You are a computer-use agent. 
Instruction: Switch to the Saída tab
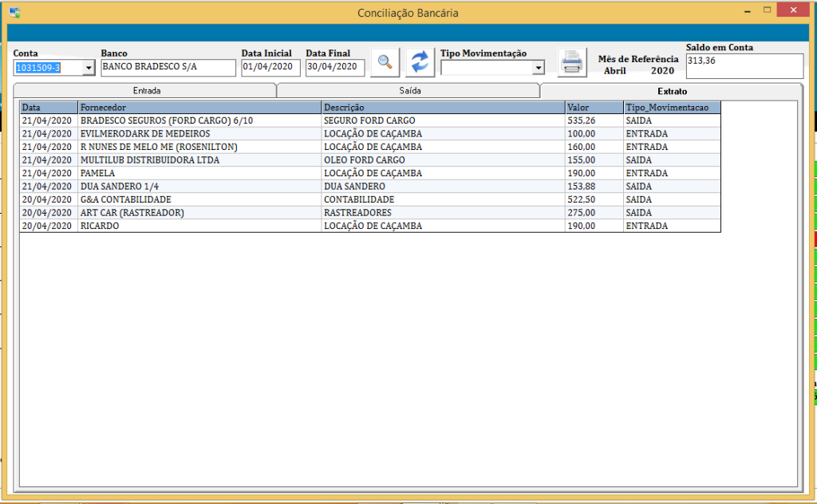point(410,91)
